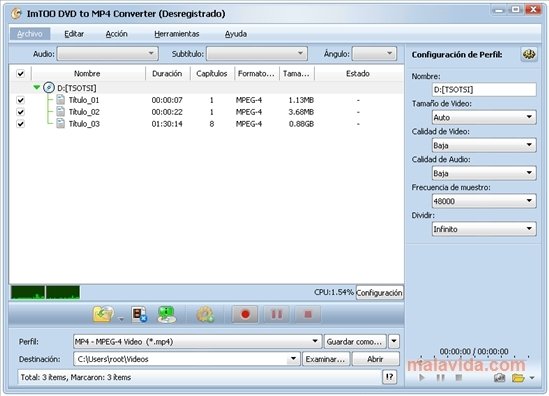Sort by the Nombre column header
Image resolution: width=549 pixels, height=396 pixels.
point(87,74)
